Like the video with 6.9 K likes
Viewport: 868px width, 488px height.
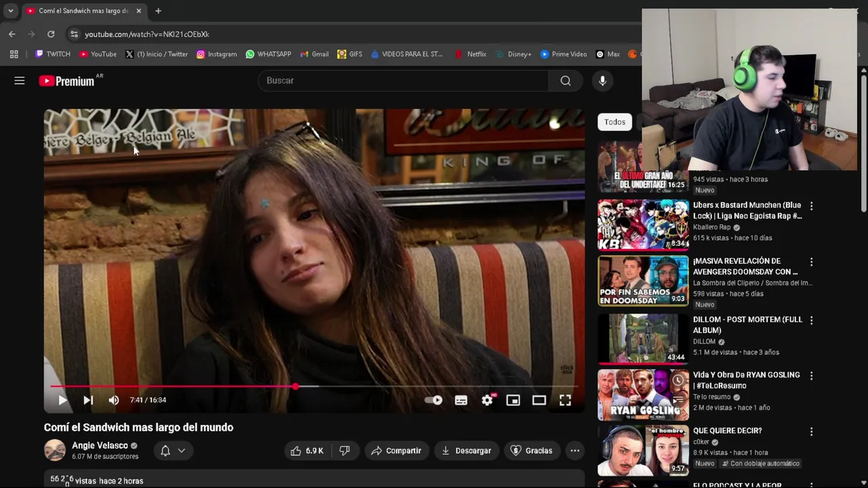307,451
